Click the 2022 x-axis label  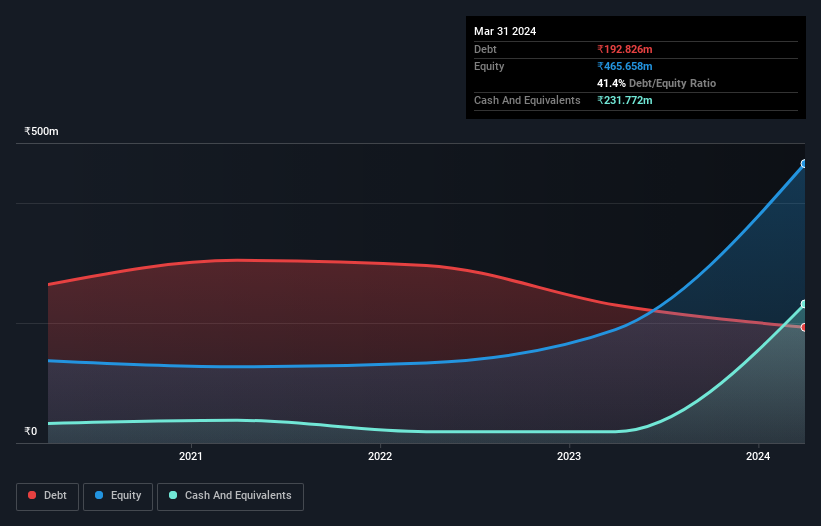tap(380, 456)
